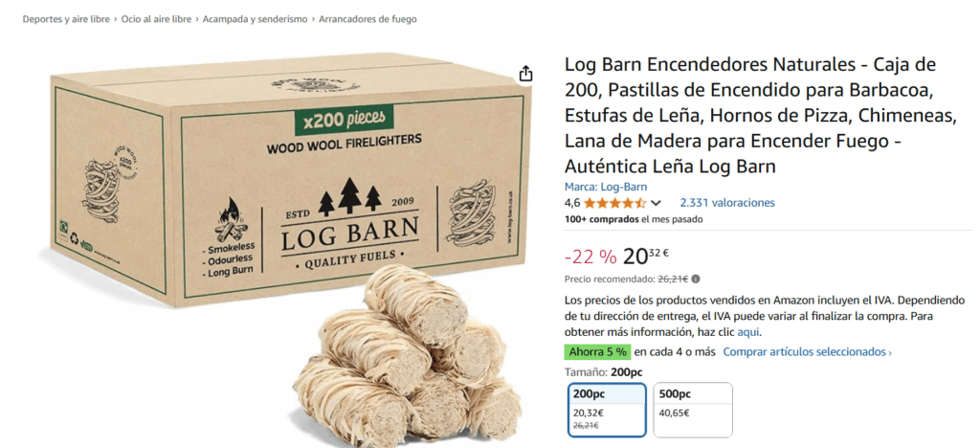Click the info icon beside Precio recomendado

pos(696,279)
